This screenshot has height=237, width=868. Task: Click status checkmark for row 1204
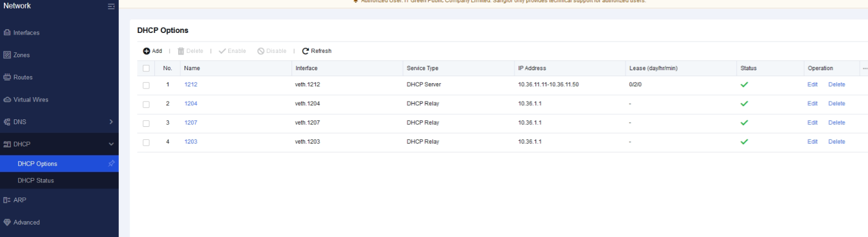(x=744, y=103)
